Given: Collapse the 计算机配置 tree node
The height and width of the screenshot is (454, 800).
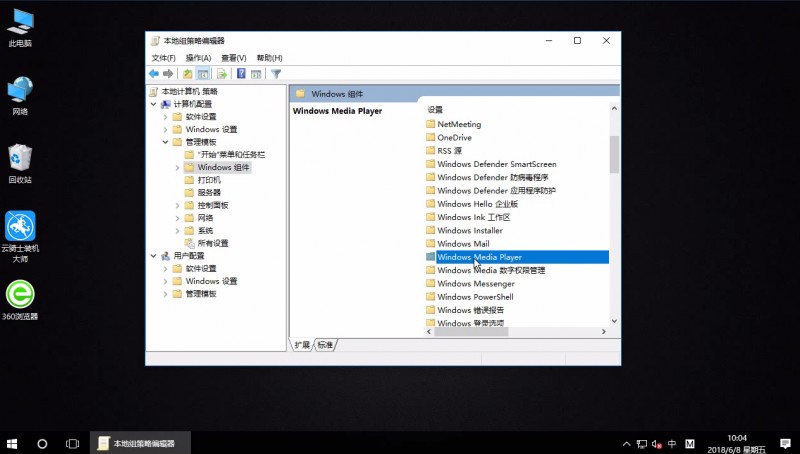Looking at the screenshot, I should point(153,104).
